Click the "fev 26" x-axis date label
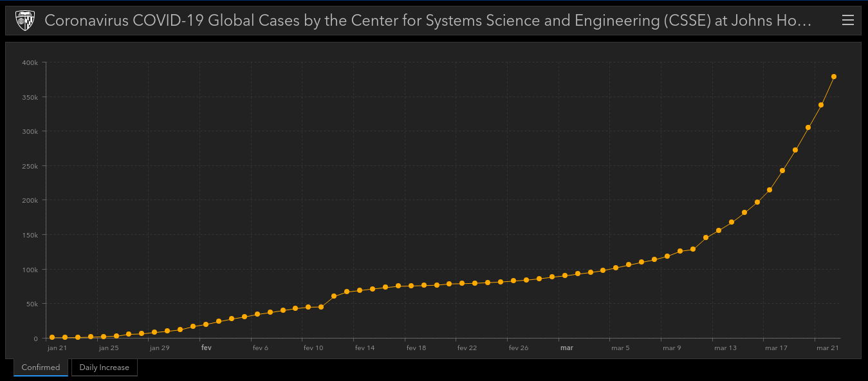This screenshot has height=381, width=868. [518, 348]
